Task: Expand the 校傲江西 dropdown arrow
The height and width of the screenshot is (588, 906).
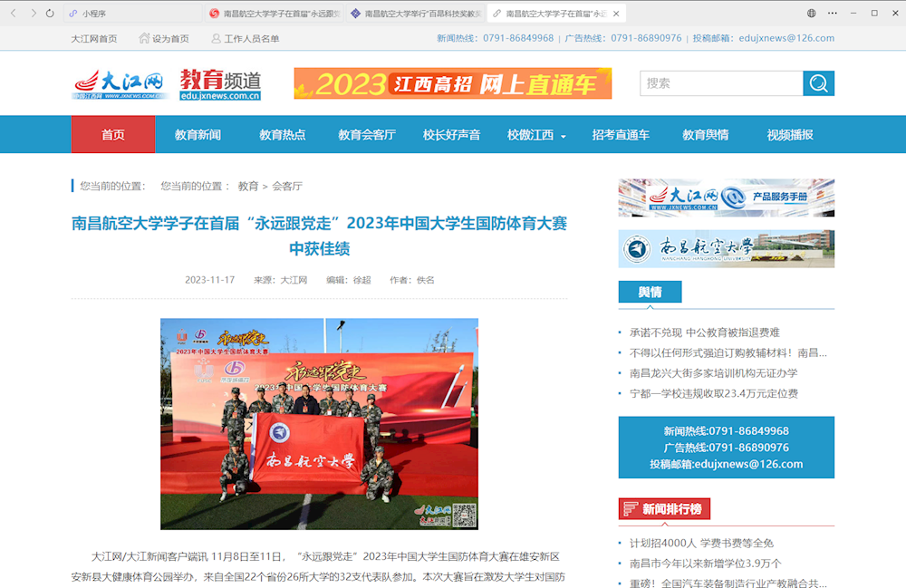Action: 564,136
